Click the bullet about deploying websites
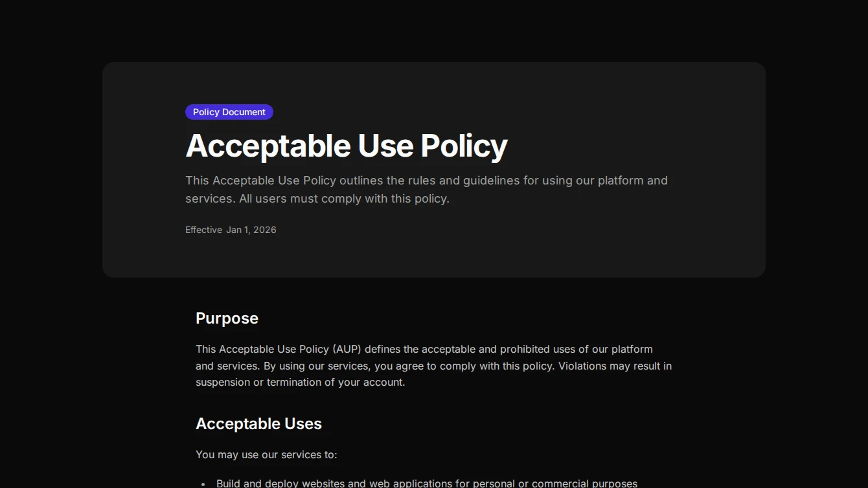This screenshot has width=868, height=488. (427, 483)
